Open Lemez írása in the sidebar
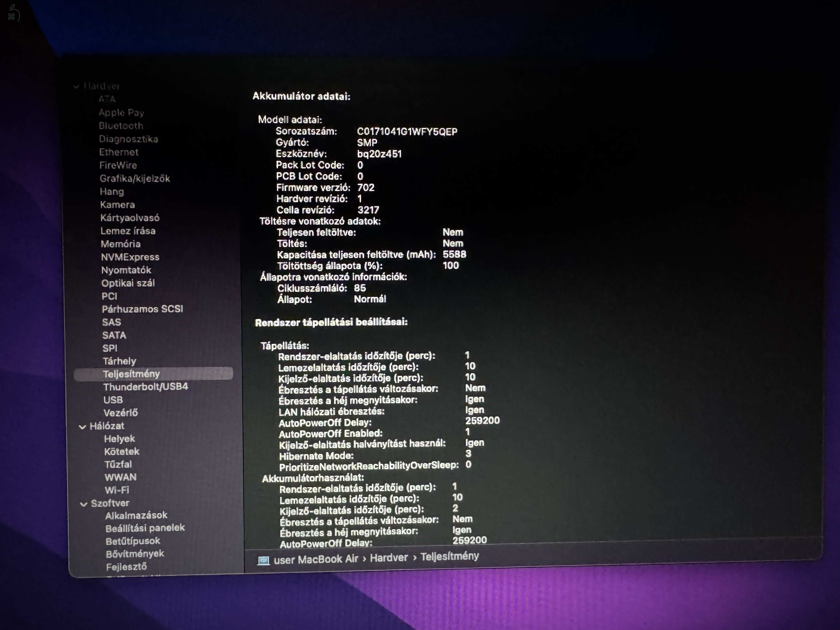840x630 pixels. click(128, 231)
